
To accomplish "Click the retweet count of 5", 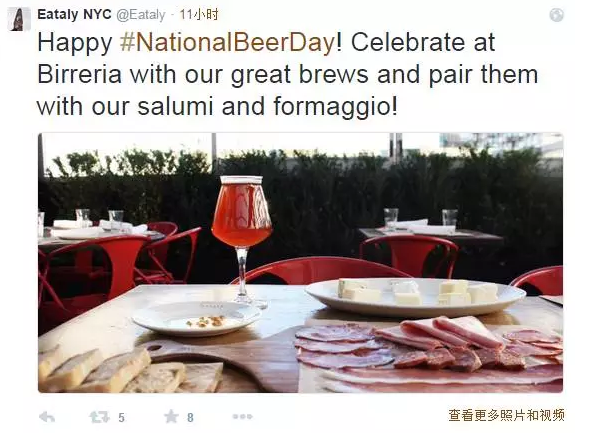I will 122,418.
